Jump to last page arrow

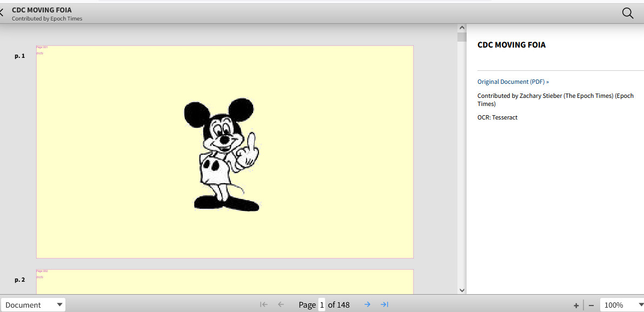384,304
